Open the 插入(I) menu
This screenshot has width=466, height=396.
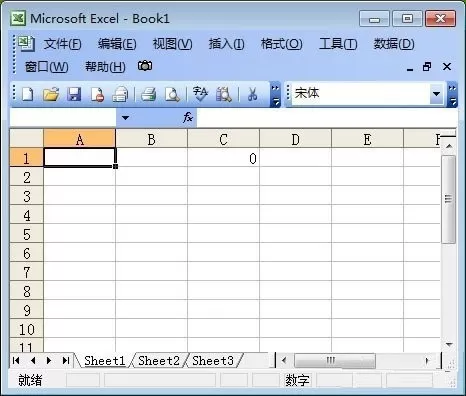click(x=227, y=44)
